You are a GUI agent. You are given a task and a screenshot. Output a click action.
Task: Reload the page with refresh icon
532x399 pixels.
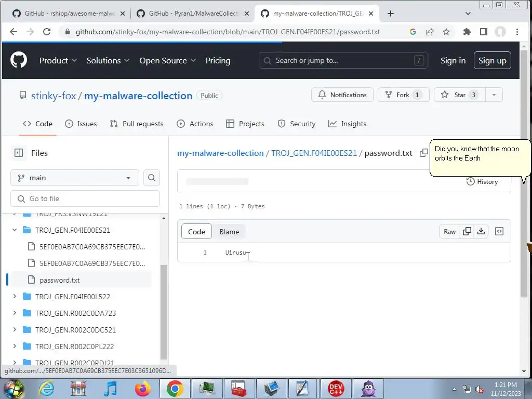click(47, 32)
